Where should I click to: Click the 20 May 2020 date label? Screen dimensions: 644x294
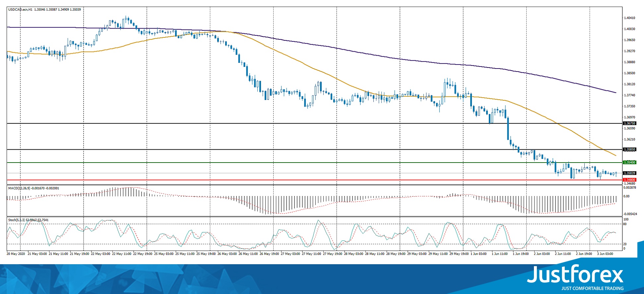(16, 254)
